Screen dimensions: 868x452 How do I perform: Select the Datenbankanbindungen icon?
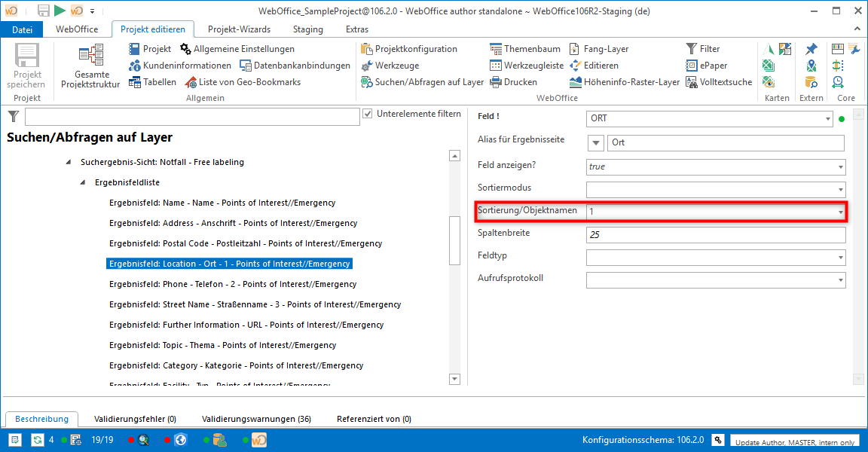[x=246, y=65]
